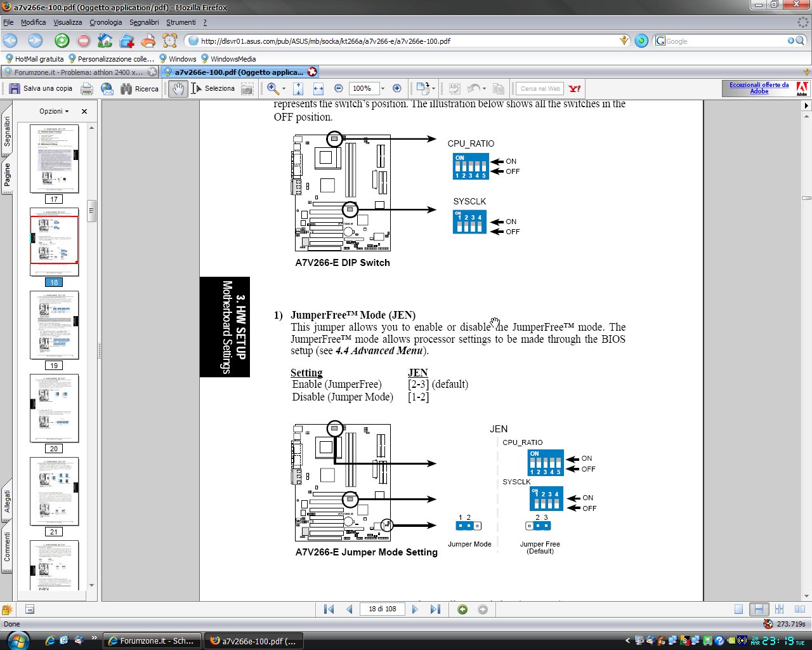Go back with the browser back arrow

click(x=11, y=41)
